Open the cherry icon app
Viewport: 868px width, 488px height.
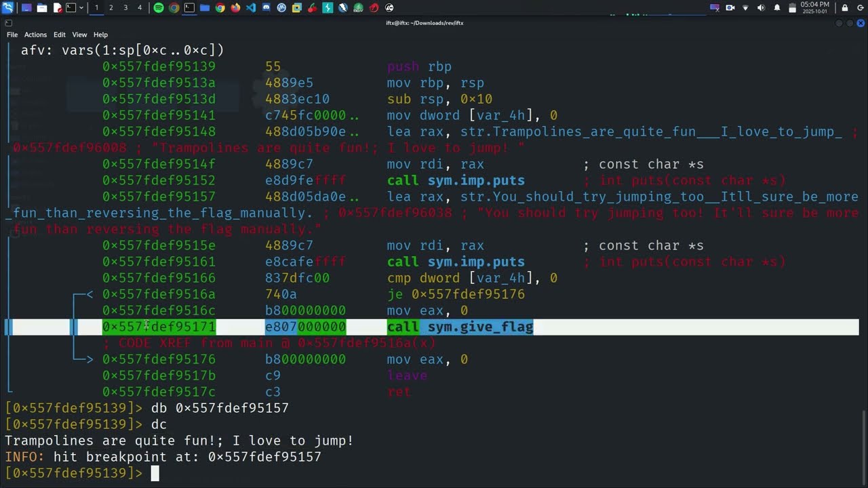[x=312, y=8]
